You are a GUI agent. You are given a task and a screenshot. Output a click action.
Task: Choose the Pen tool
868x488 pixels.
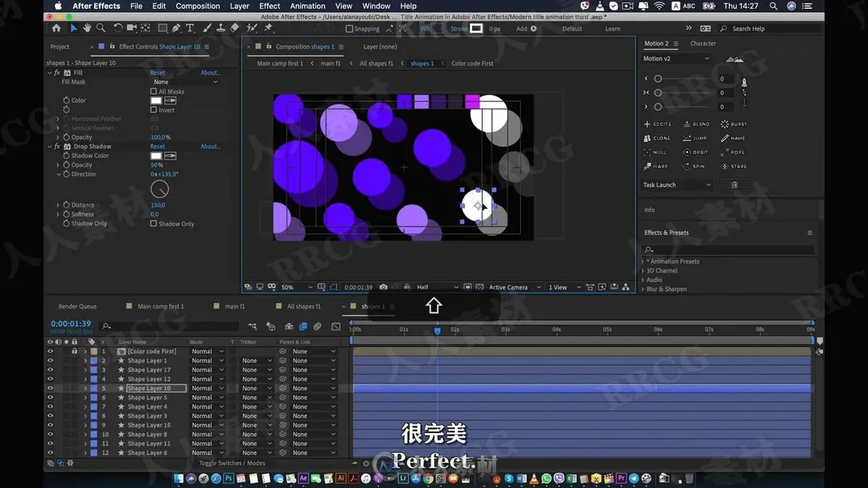[176, 28]
